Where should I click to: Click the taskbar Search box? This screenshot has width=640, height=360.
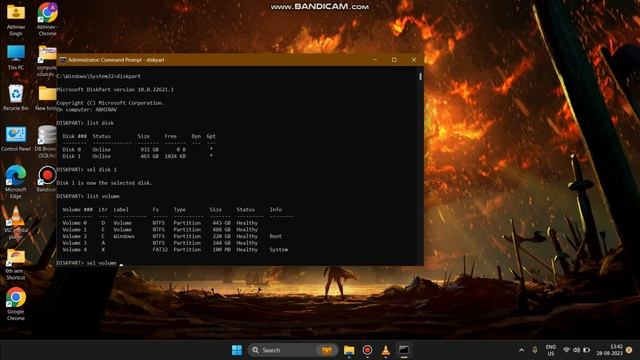click(x=293, y=350)
